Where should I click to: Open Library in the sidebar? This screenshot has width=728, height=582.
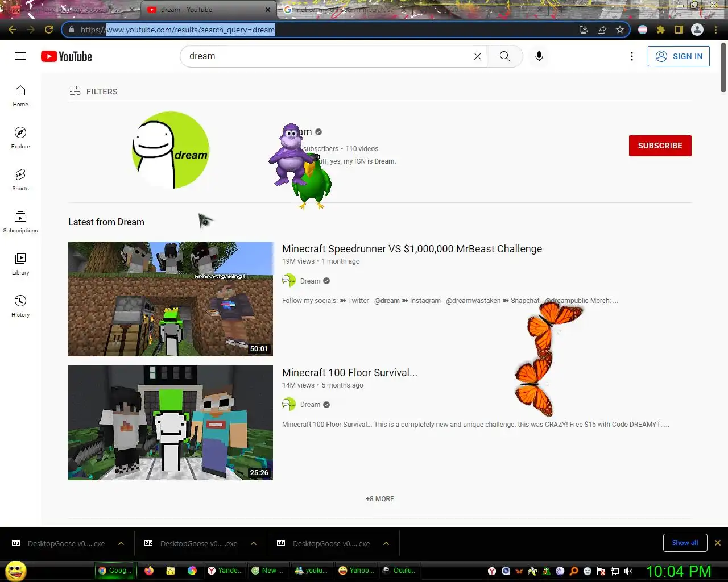pos(20,264)
